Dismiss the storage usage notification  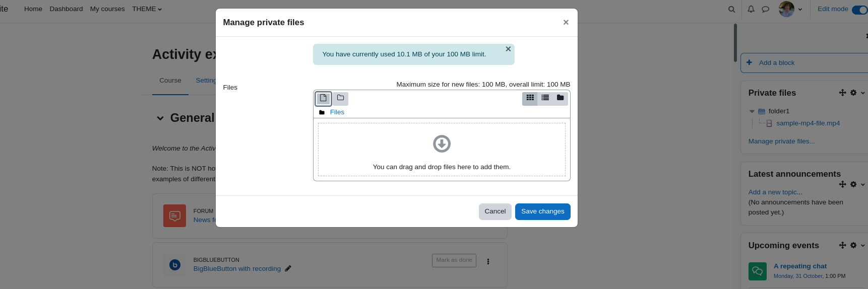[508, 49]
